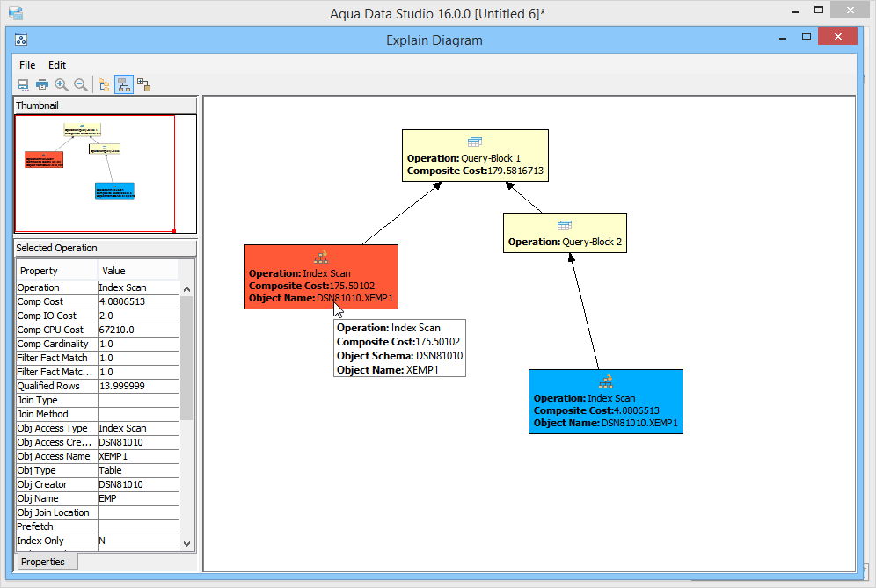Viewport: 876px width, 588px height.
Task: Select the Qualified Rows property
Action: tap(98, 386)
